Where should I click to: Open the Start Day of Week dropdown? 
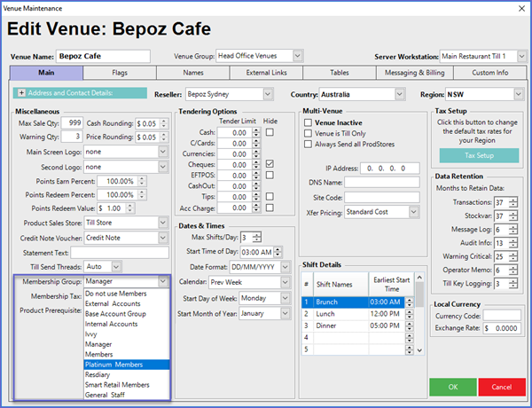[285, 298]
